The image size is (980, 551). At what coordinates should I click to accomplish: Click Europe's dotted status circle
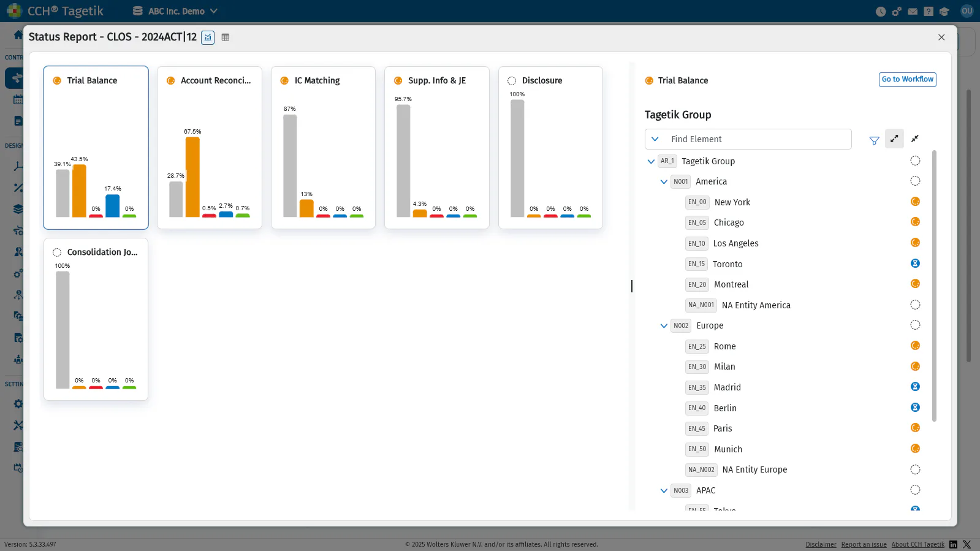pos(915,325)
